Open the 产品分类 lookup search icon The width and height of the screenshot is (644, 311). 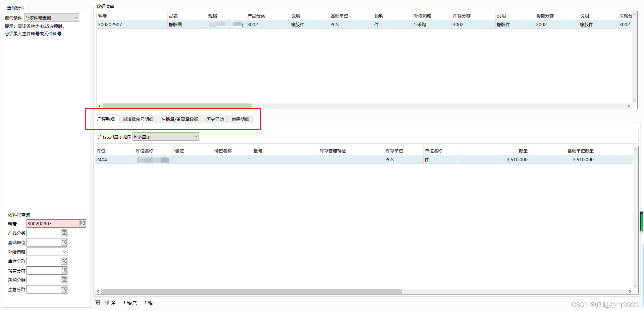[64, 233]
